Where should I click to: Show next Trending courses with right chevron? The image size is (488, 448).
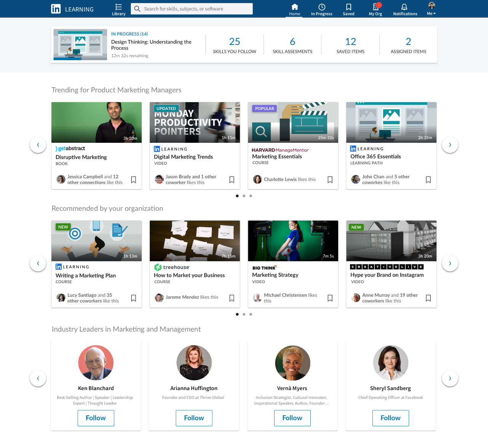pyautogui.click(x=450, y=145)
